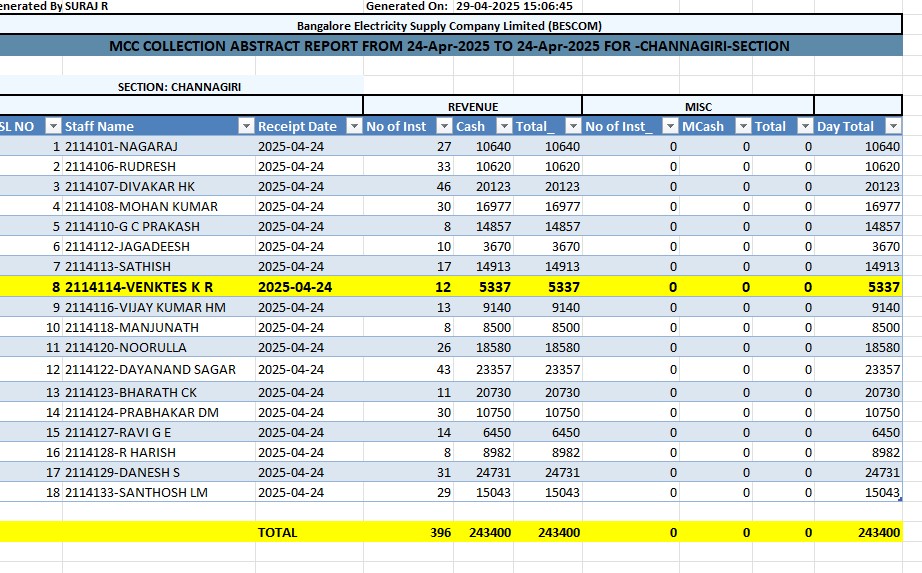This screenshot has height=573, width=922.
Task: Select cell 2114110-G C PRAKASH
Action: point(159,226)
